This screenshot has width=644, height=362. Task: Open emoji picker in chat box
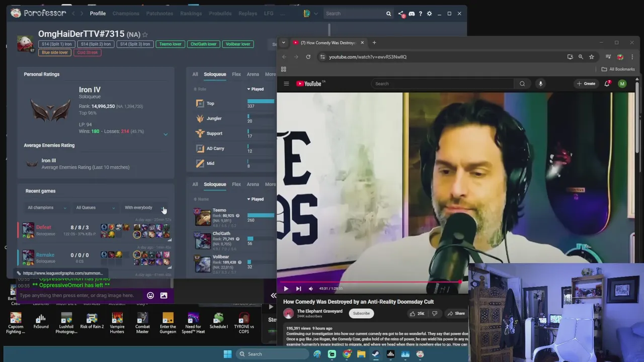pos(150,296)
